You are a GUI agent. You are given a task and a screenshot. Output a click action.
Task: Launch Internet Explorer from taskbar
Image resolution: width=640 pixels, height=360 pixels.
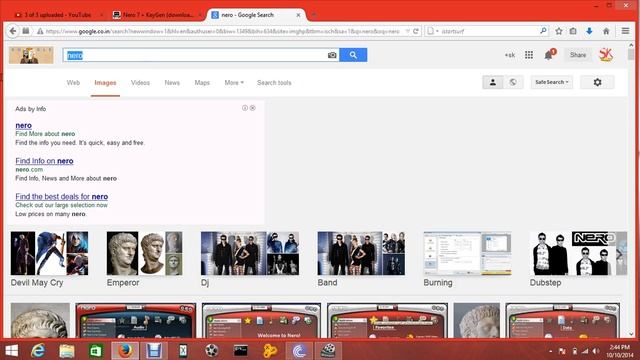(x=38, y=351)
